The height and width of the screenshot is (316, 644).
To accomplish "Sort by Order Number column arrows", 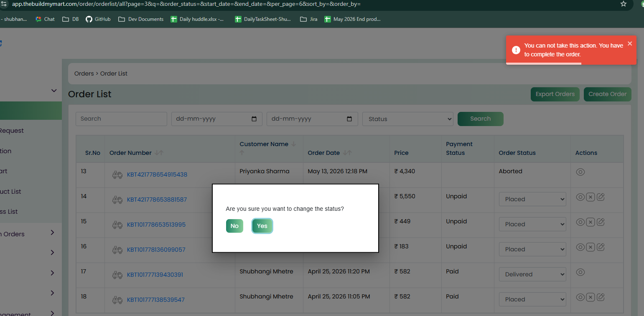I will 159,153.
